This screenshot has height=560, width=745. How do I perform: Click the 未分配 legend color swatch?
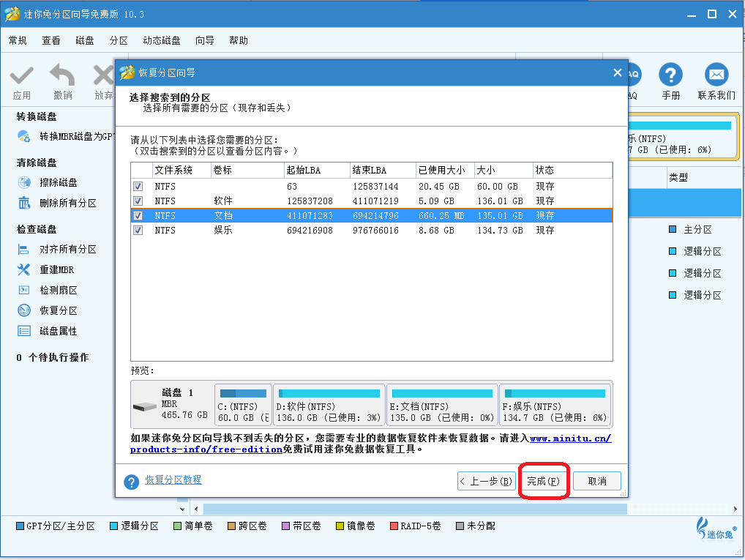pyautogui.click(x=460, y=526)
